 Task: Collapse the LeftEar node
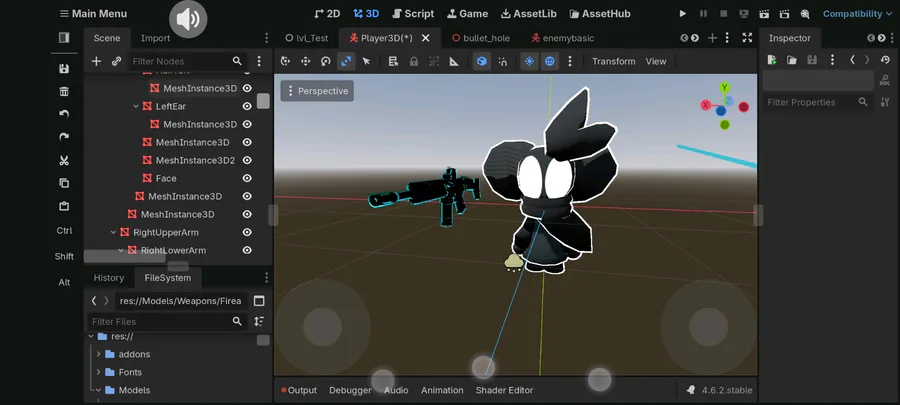coord(136,106)
